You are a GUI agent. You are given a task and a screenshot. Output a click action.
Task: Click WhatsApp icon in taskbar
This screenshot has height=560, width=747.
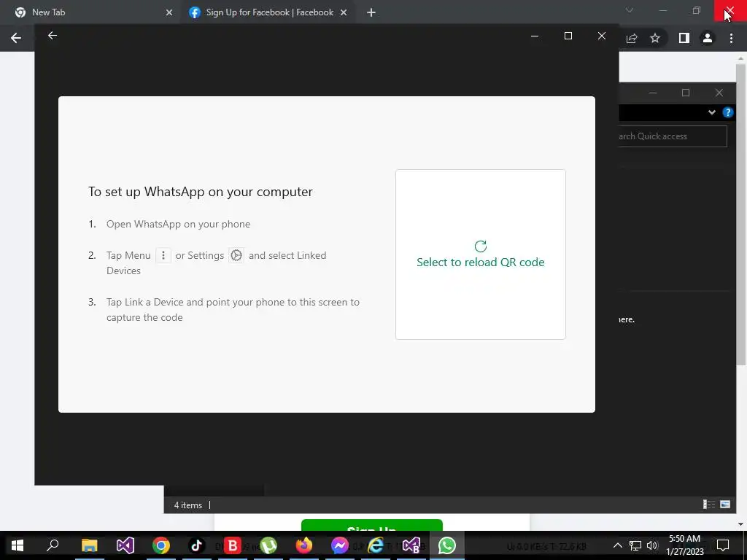click(447, 545)
